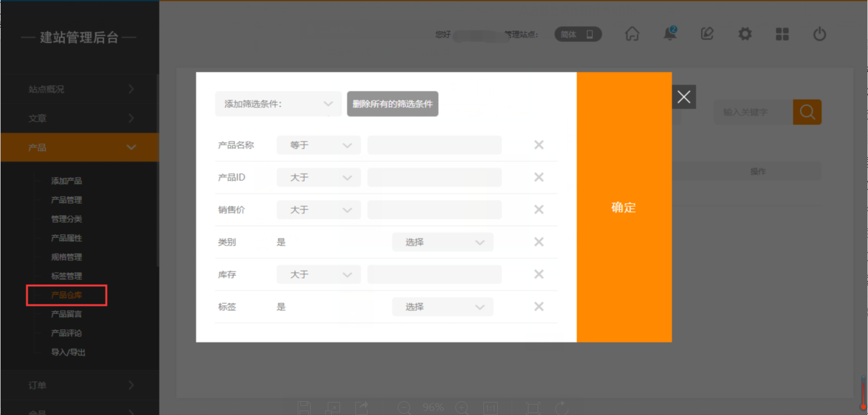Remove the 产品名称 filter row
The image size is (868, 415).
click(539, 145)
